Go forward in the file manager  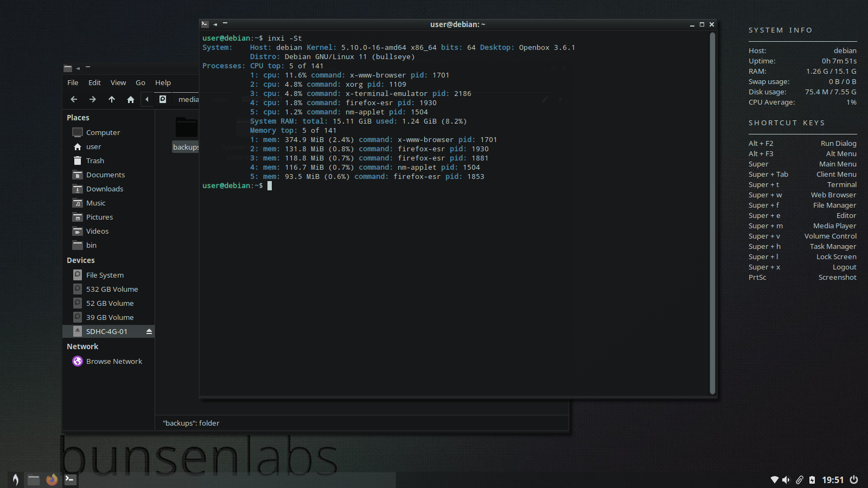(93, 99)
